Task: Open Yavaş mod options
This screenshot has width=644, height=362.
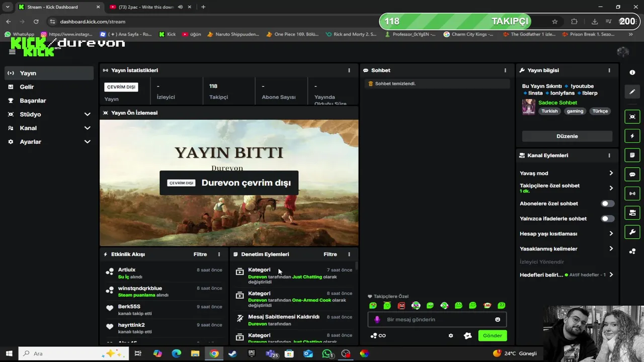Action: click(567, 173)
